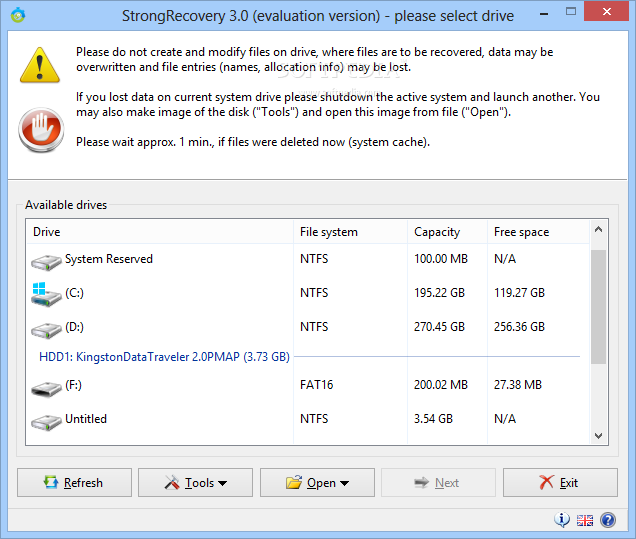Screen dimensions: 636x539
Task: Click the UK flag language icon
Action: [x=585, y=520]
